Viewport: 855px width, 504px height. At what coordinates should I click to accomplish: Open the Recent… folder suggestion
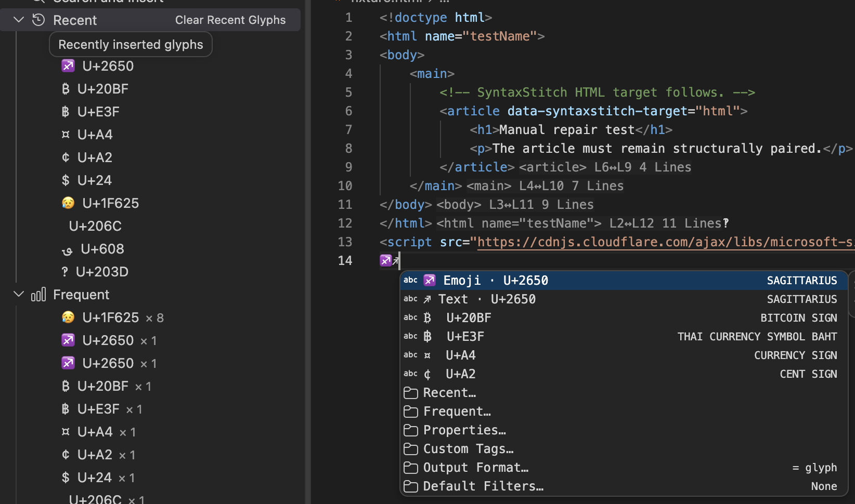click(x=624, y=393)
